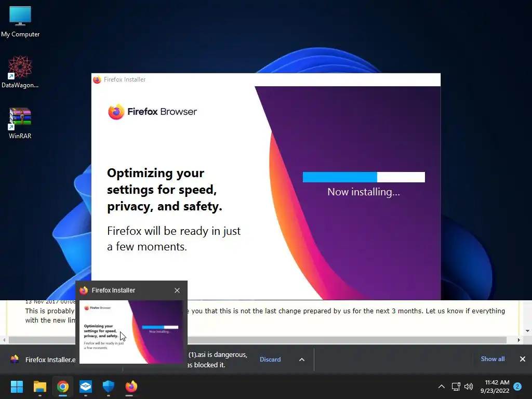Open network status tray icon
532x399 pixels.
tap(456, 387)
